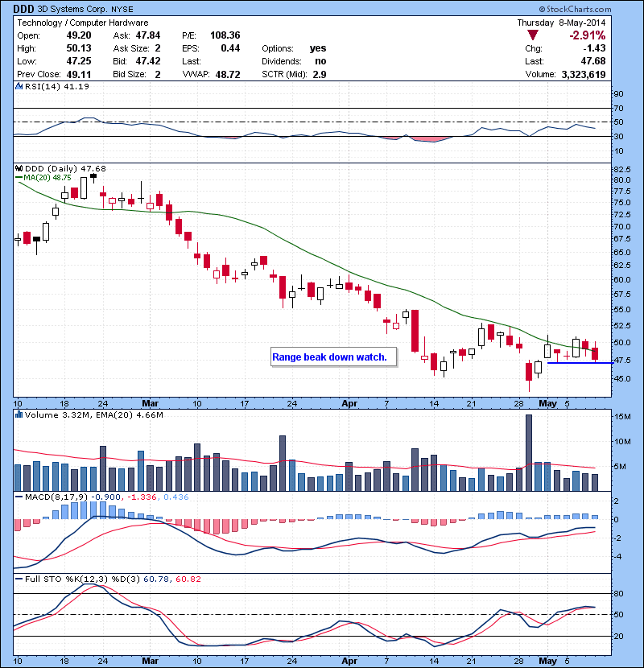644x668 pixels.
Task: Click the blue horizontal support line
Action: 580,363
